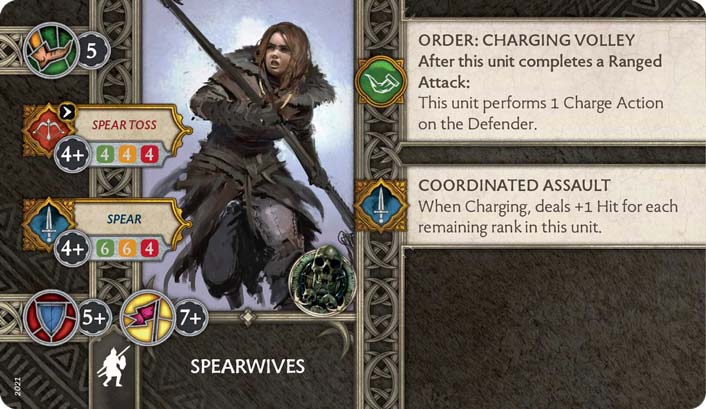Click the 7+ morale value badge

tap(190, 318)
